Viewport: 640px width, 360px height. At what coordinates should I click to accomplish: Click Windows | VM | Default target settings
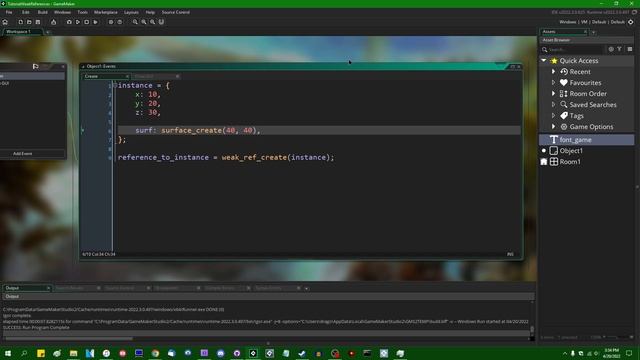592,22
